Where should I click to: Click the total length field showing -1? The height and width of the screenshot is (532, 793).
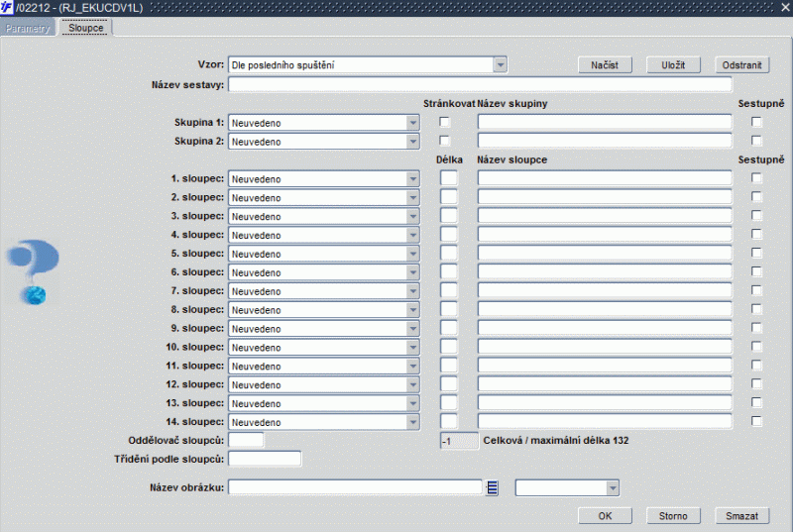coord(459,441)
